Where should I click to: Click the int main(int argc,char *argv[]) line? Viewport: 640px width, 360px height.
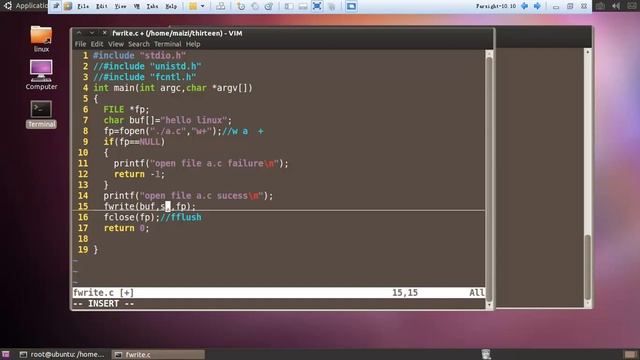[x=173, y=88]
